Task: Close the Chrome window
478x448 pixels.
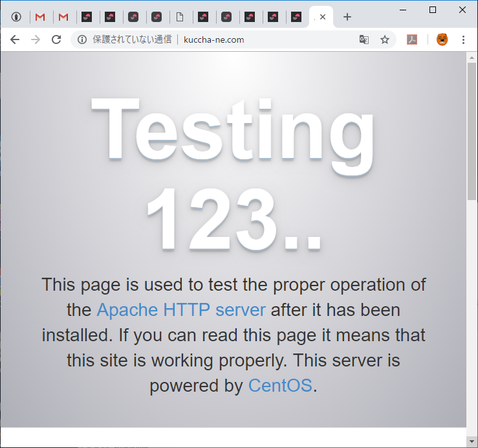Action: coord(462,10)
